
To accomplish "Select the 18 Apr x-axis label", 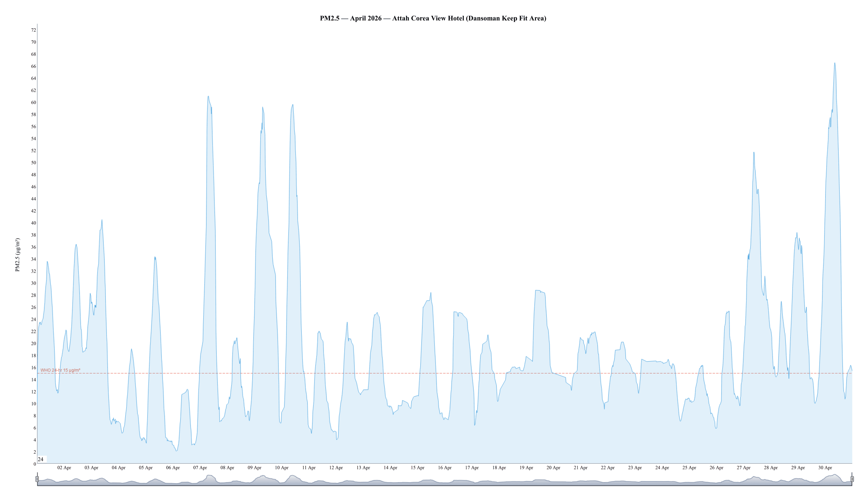I will [499, 468].
